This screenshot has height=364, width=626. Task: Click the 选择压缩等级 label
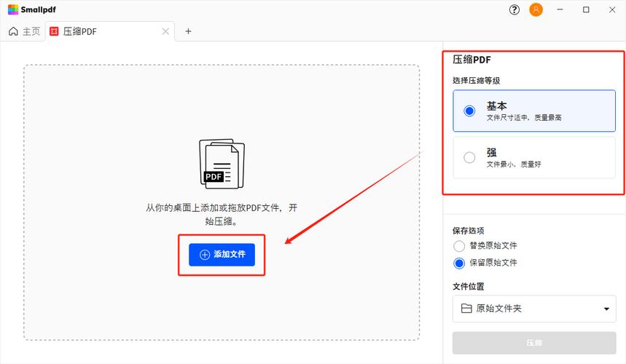coord(477,81)
